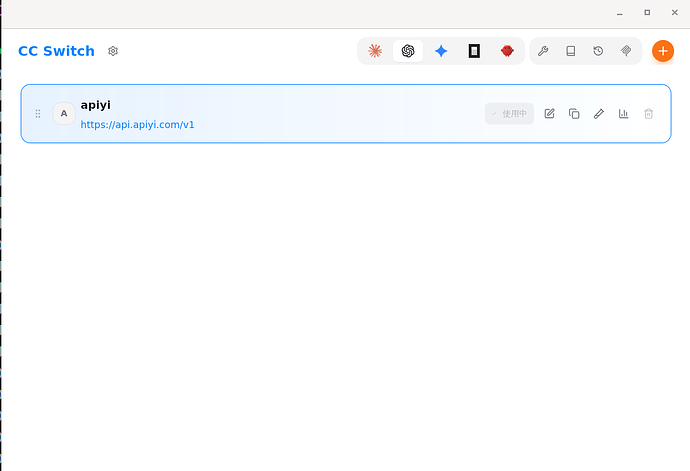The width and height of the screenshot is (690, 471).
Task: Click the apiyi avatar letter A
Action: [64, 114]
